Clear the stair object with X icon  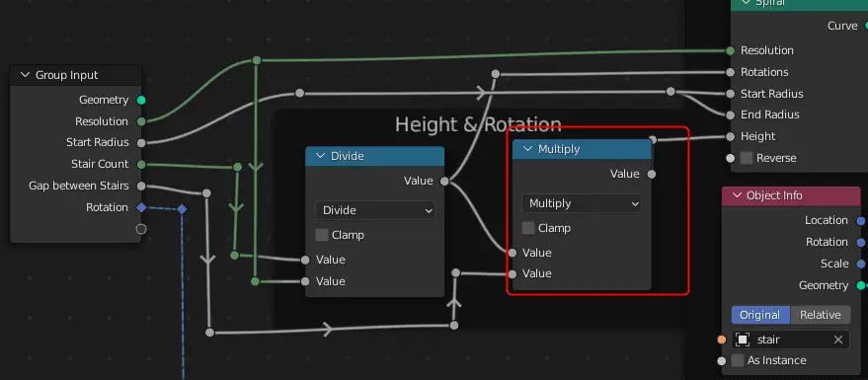[838, 340]
